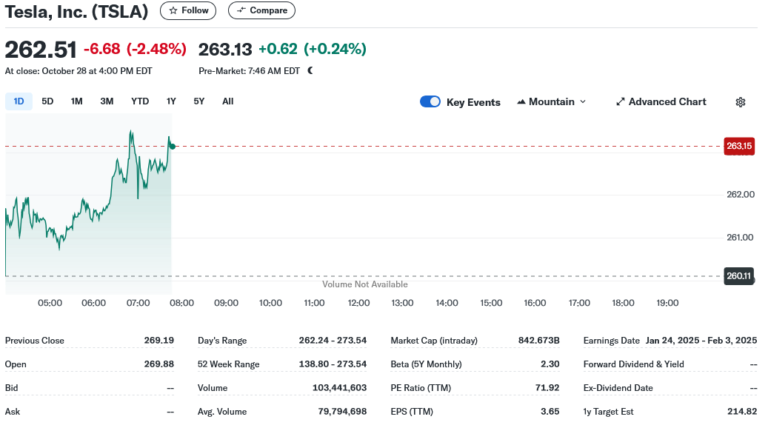Click the -6.68 (-2.48%) change text
This screenshot has width=768, height=428.
[x=135, y=49]
